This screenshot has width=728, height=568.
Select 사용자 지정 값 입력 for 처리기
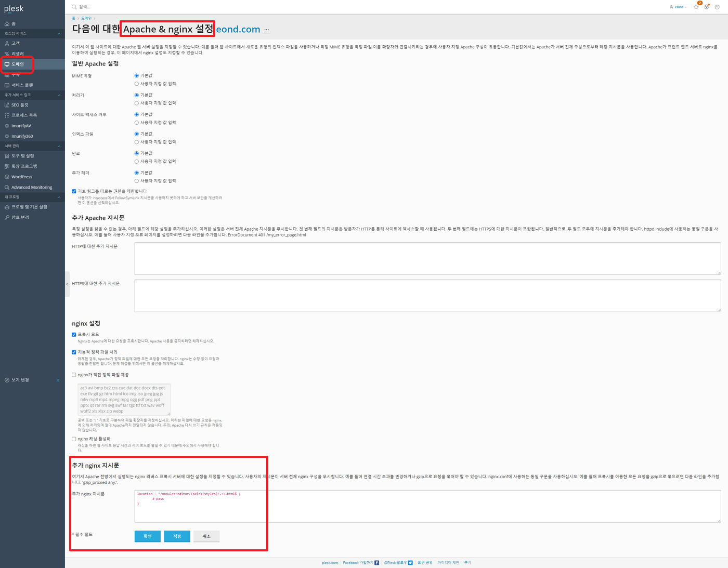pyautogui.click(x=137, y=103)
